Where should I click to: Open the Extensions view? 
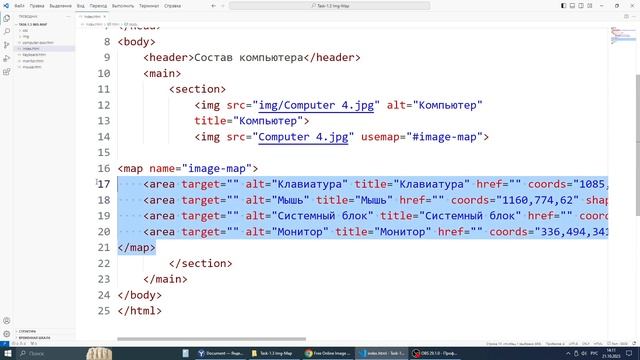click(x=7, y=72)
